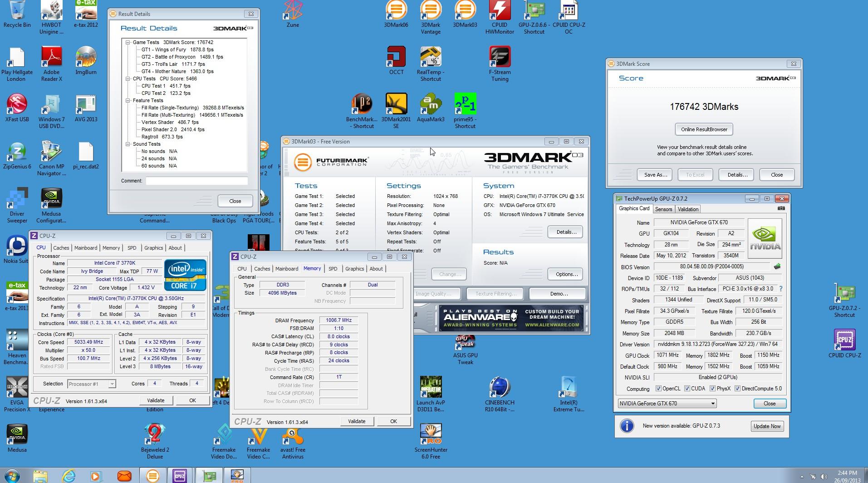868x483 pixels.
Task: Collapse the Feature Tests tree node
Action: pos(128,100)
